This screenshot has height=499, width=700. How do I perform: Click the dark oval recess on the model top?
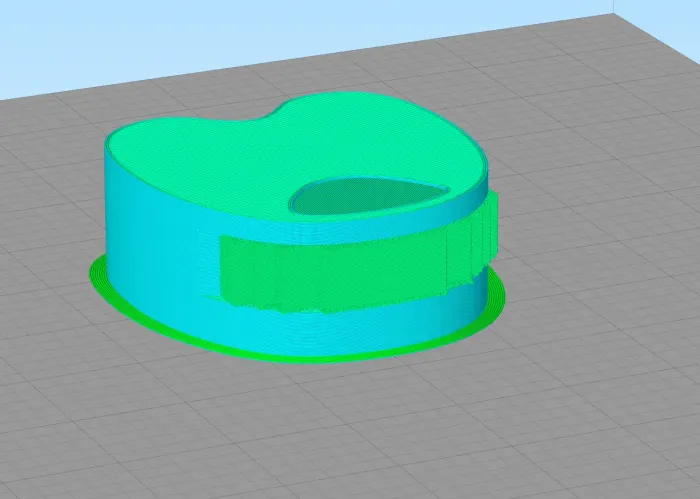click(369, 196)
